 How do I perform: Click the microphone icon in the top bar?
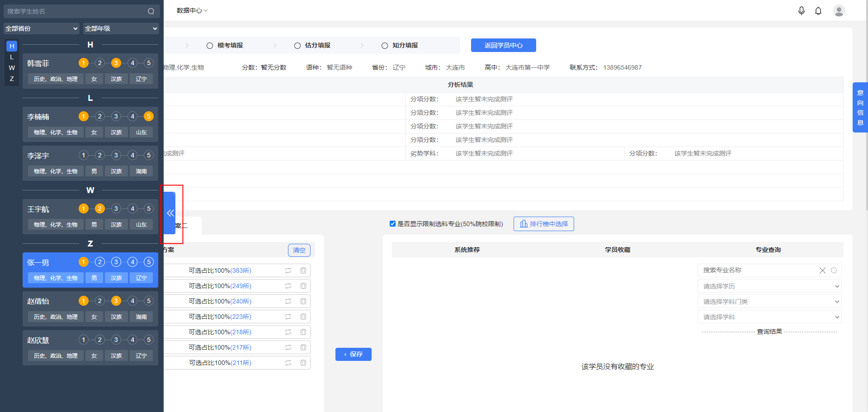point(802,10)
